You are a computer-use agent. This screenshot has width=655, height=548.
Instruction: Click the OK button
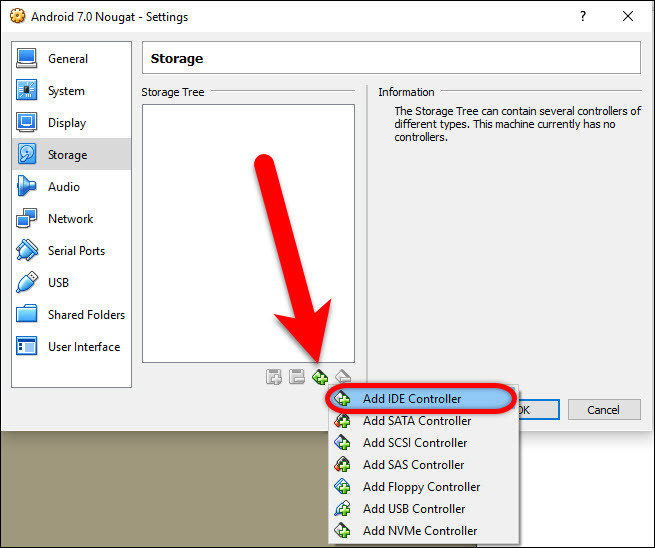(x=538, y=410)
